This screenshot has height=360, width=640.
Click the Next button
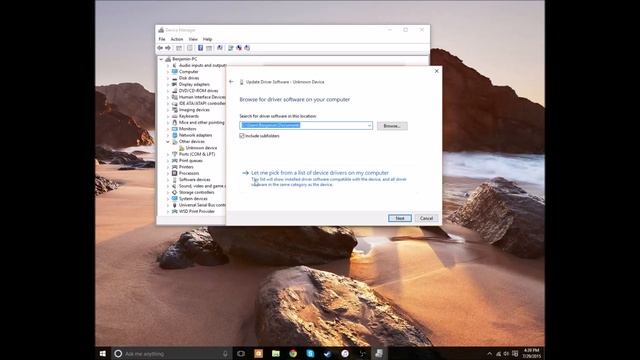pos(400,218)
